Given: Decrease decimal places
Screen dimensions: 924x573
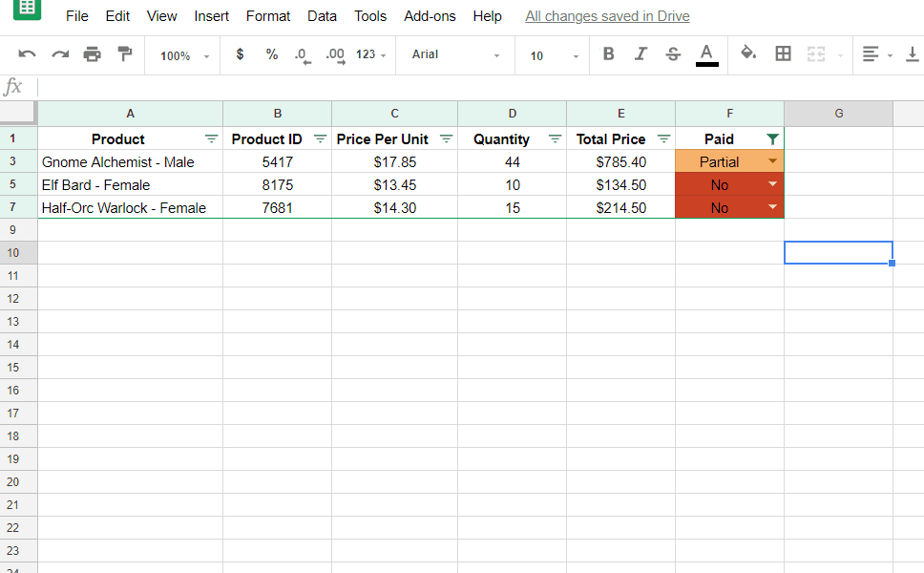Looking at the screenshot, I should (x=302, y=54).
